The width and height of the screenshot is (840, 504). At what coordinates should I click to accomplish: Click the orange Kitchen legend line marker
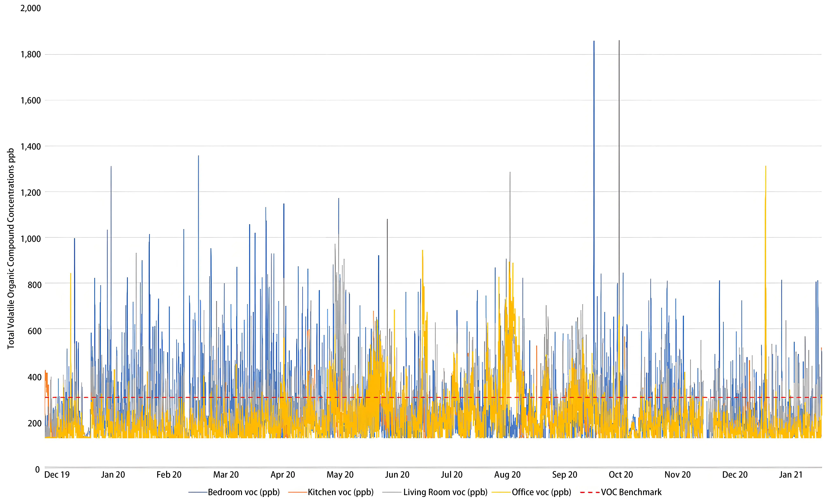298,492
